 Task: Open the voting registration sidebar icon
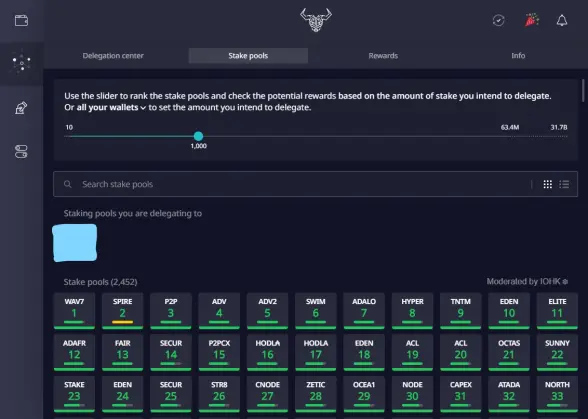pyautogui.click(x=21, y=108)
